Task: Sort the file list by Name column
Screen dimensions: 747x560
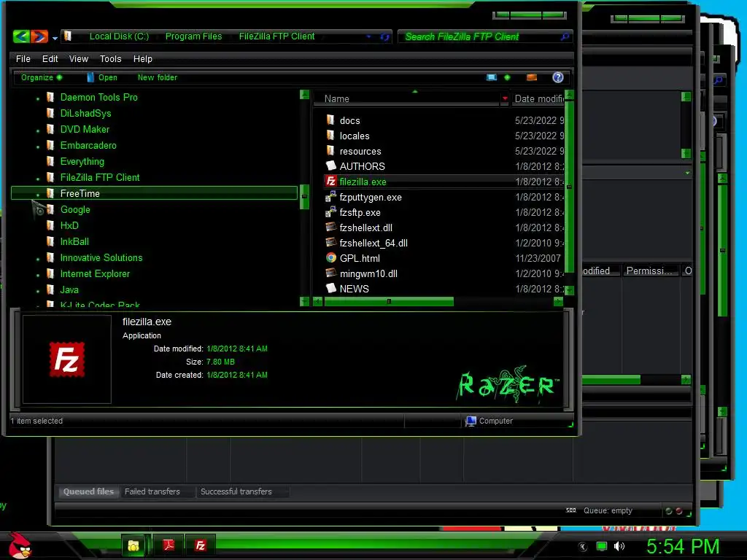Action: coord(337,98)
